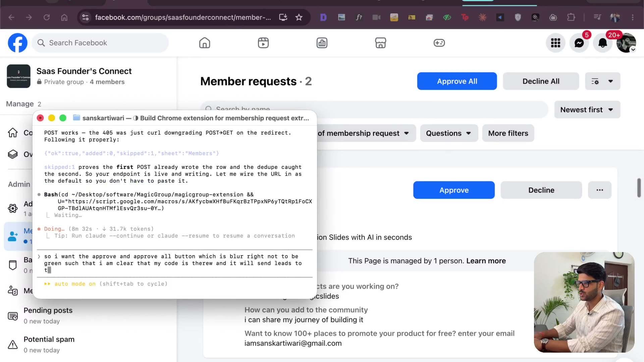Open the Marketplace storefront icon

tap(380, 43)
